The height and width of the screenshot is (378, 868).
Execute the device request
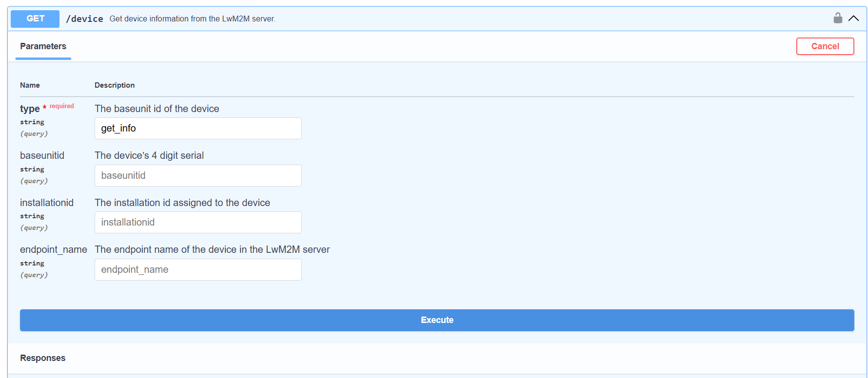[x=437, y=320]
